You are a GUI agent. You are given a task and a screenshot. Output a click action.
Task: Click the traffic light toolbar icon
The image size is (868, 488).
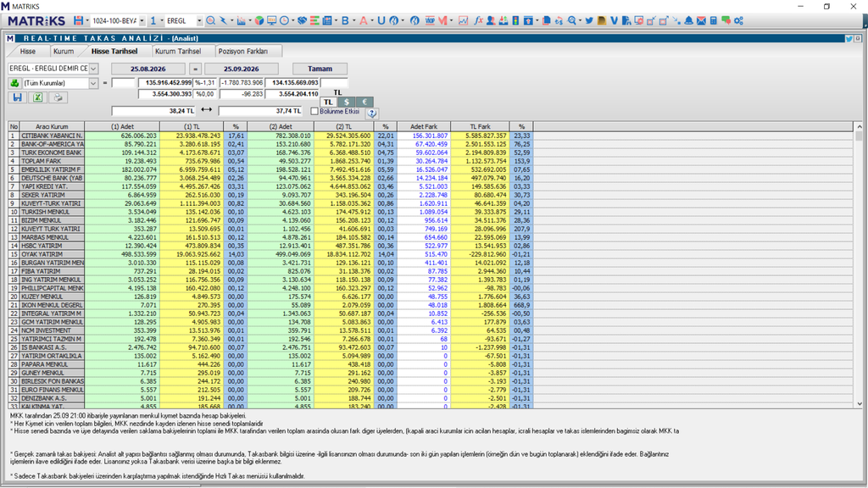point(515,20)
